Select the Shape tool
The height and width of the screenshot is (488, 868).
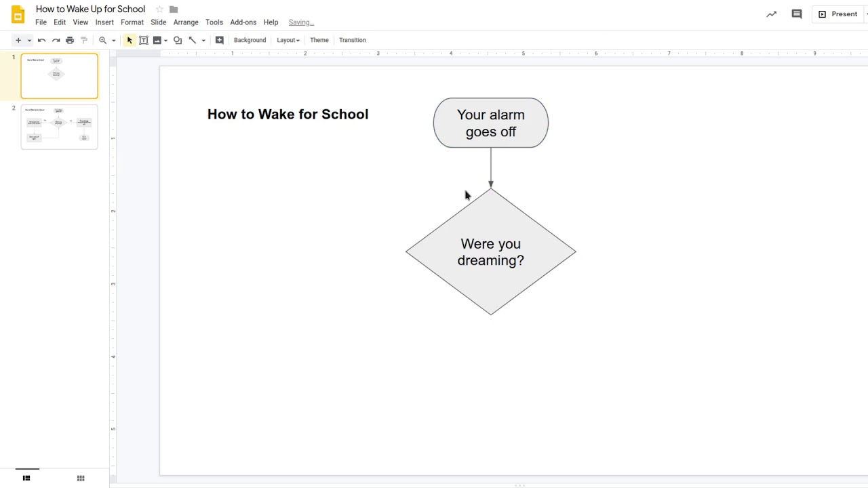click(x=178, y=40)
